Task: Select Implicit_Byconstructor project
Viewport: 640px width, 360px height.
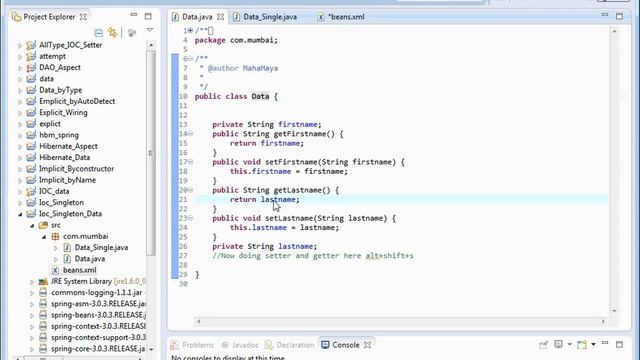Action: 76,169
